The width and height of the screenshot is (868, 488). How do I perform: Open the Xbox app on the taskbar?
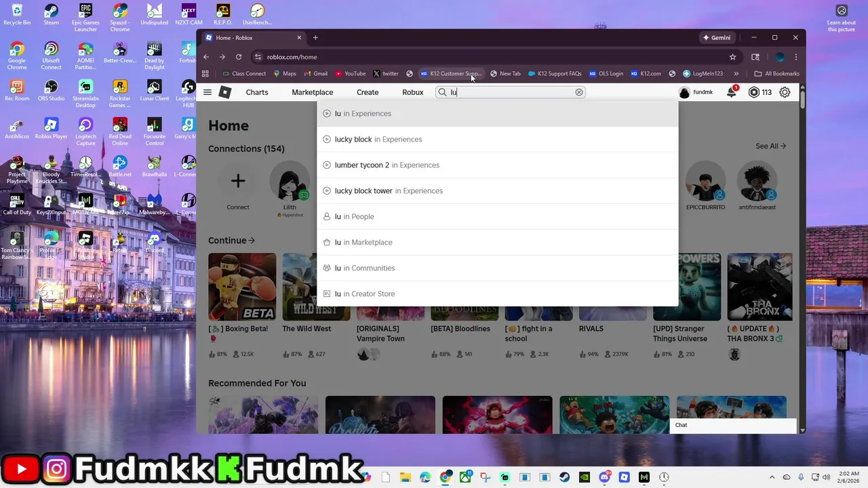point(466,477)
